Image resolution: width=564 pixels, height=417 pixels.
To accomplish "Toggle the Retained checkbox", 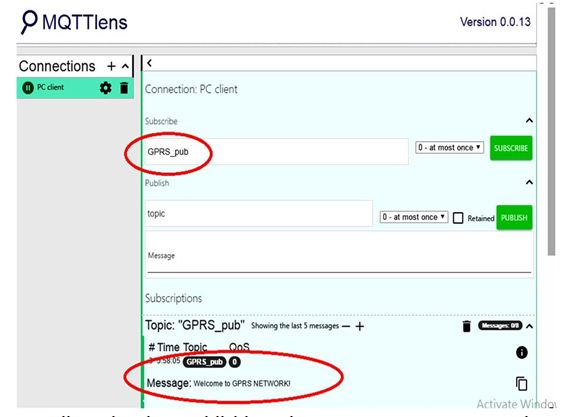I will click(x=458, y=218).
